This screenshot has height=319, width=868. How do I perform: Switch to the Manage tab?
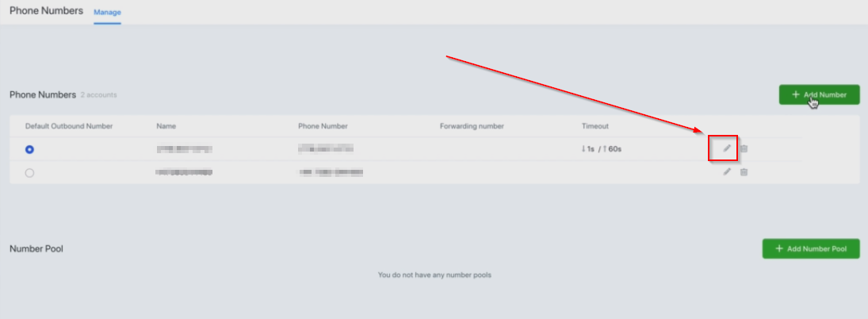[x=107, y=12]
